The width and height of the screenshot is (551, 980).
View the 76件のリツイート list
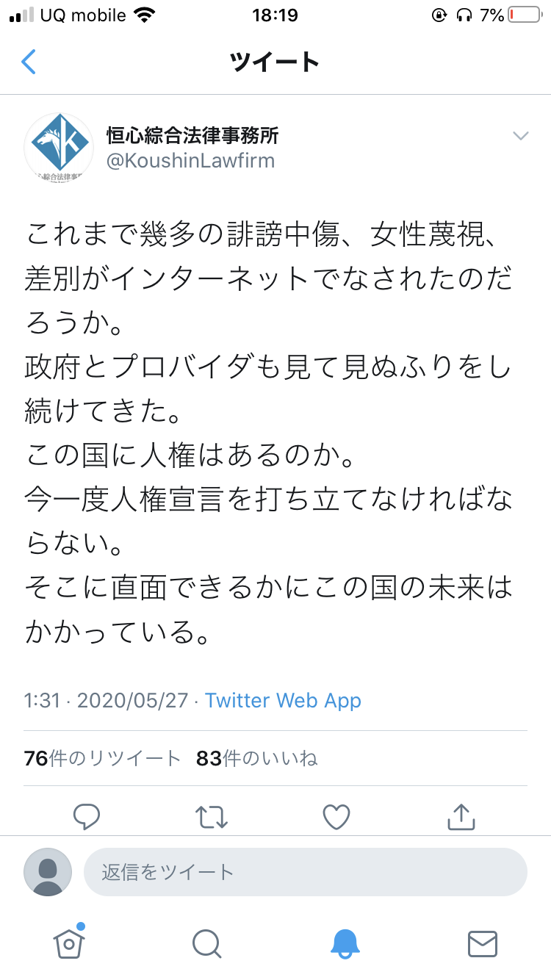[x=102, y=758]
